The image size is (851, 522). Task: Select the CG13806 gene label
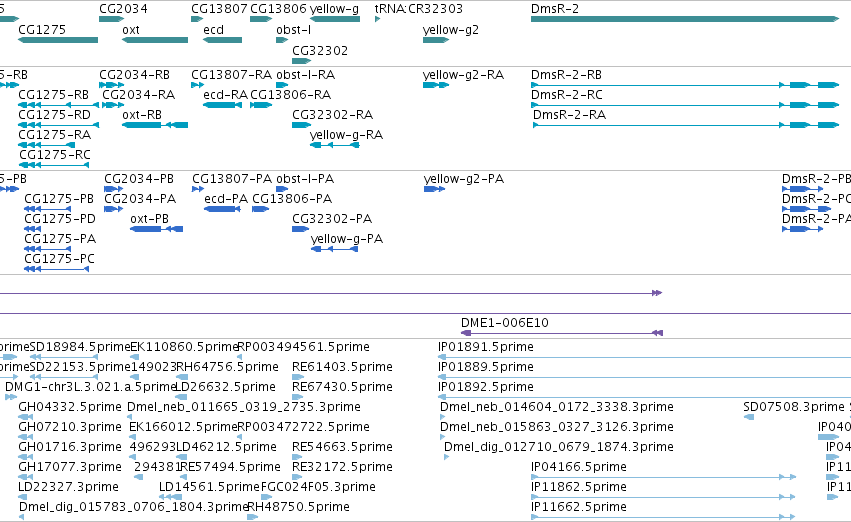tap(278, 9)
